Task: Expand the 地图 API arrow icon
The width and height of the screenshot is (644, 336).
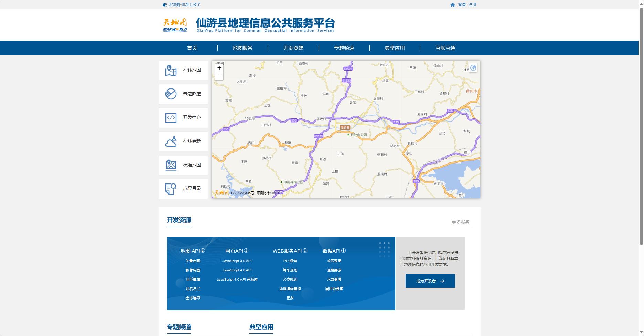Action: click(x=203, y=251)
